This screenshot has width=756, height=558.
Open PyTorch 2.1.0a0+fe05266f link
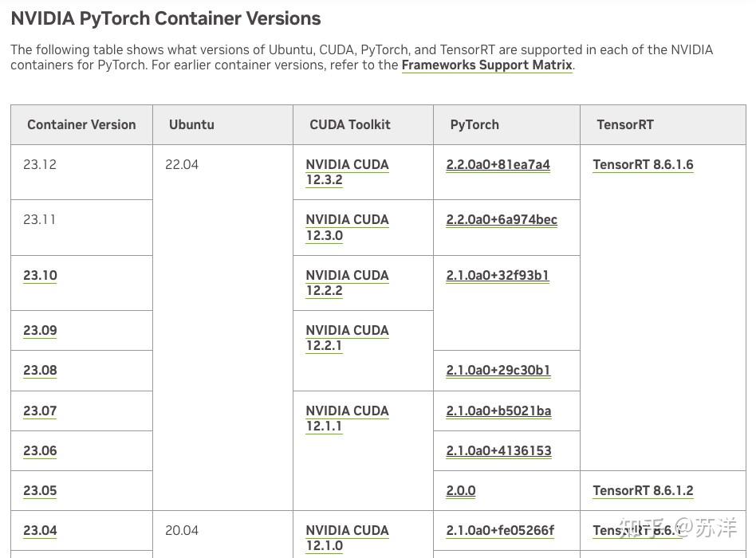pyautogui.click(x=500, y=531)
